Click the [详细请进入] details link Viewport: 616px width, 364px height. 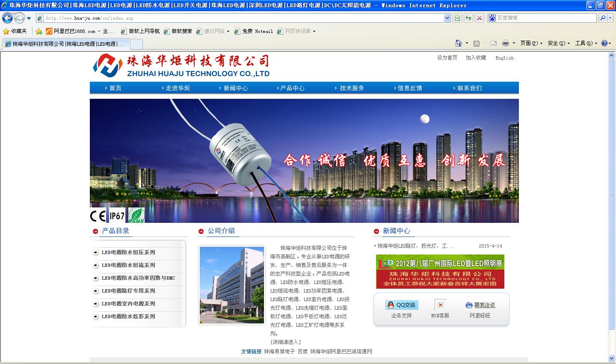coord(285,342)
